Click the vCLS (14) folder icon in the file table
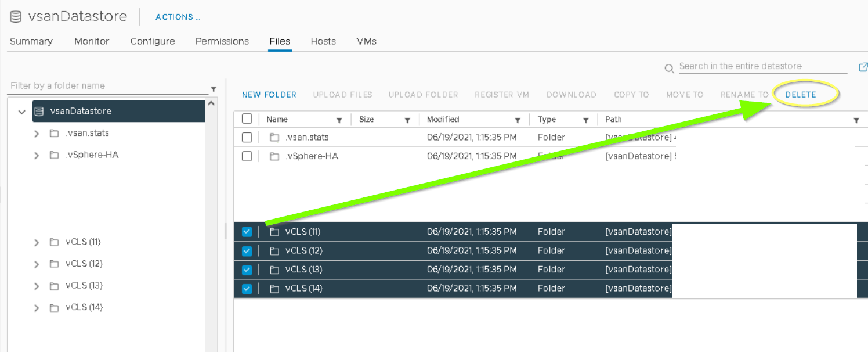This screenshot has height=352, width=868. coord(274,289)
